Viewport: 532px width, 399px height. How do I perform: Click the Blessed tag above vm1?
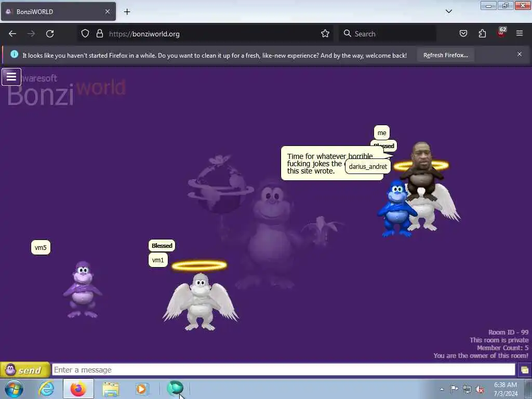coord(162,245)
